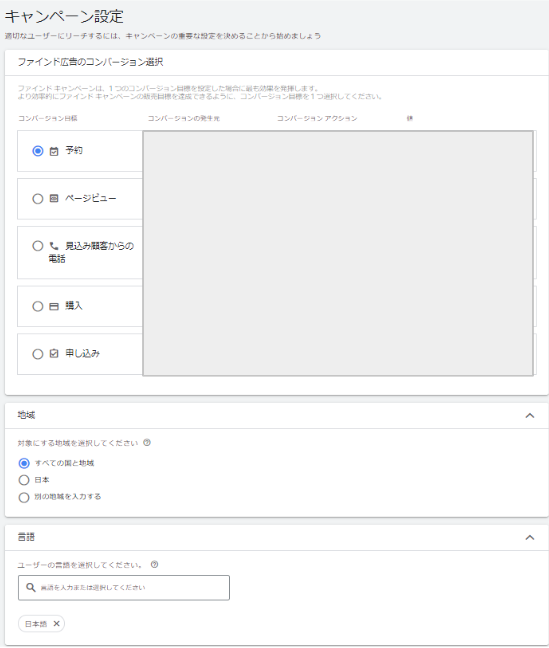The image size is (549, 648).
Task: Select すべての国と地域 radio option
Action: pos(24,463)
